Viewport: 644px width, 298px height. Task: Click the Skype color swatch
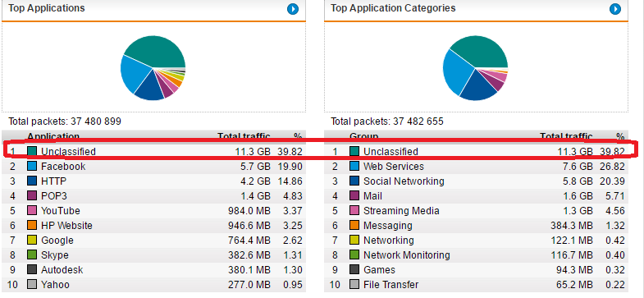point(32,255)
